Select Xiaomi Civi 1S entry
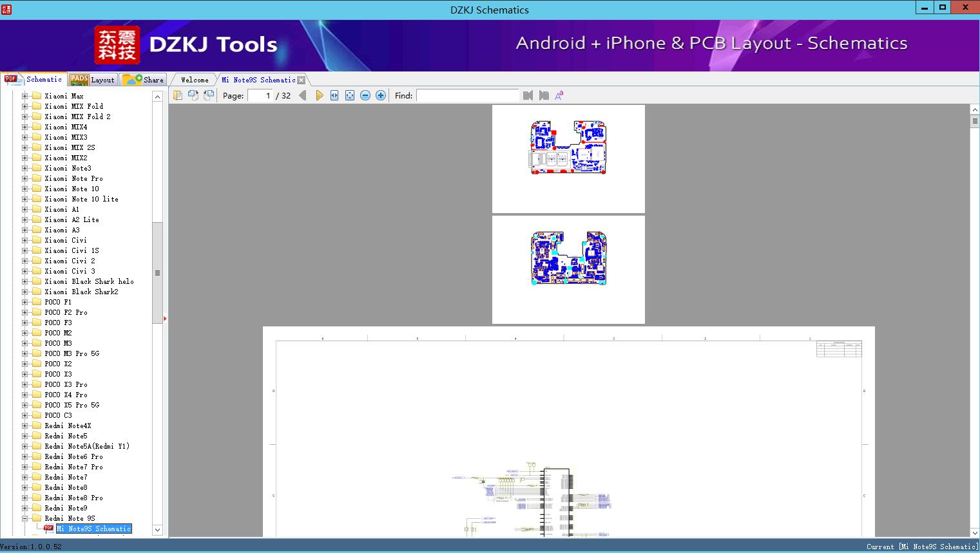Image resolution: width=980 pixels, height=553 pixels. [72, 250]
